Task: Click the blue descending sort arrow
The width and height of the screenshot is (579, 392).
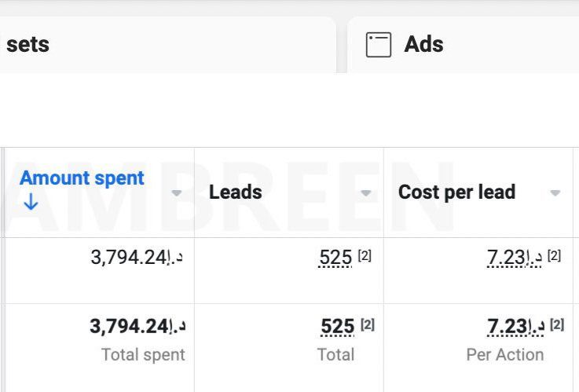Action: coord(31,202)
